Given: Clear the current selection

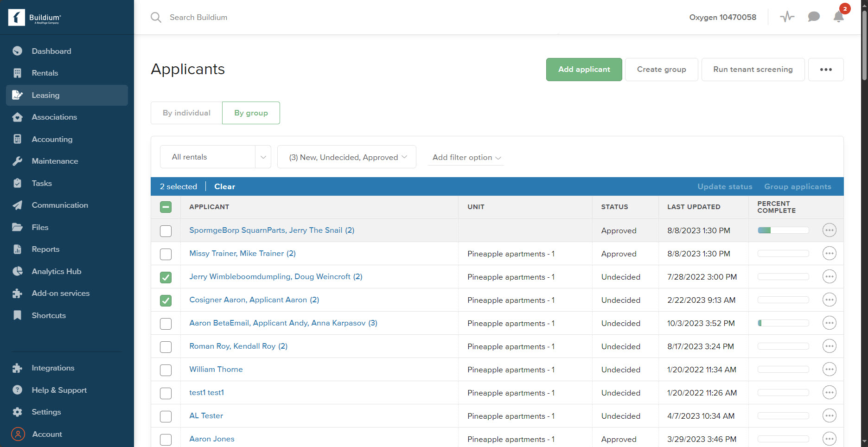Looking at the screenshot, I should tap(224, 186).
